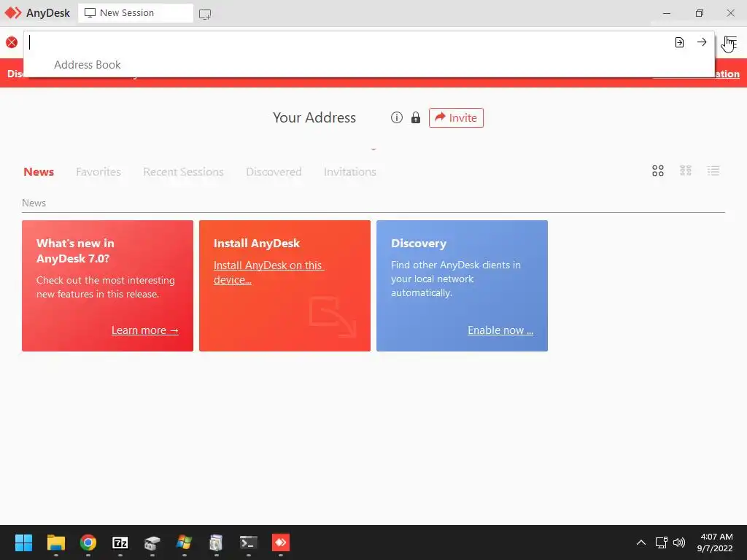Click the What's new in AnyDesk 7.0 heading
Screen dimensions: 747x560
[x=75, y=251]
